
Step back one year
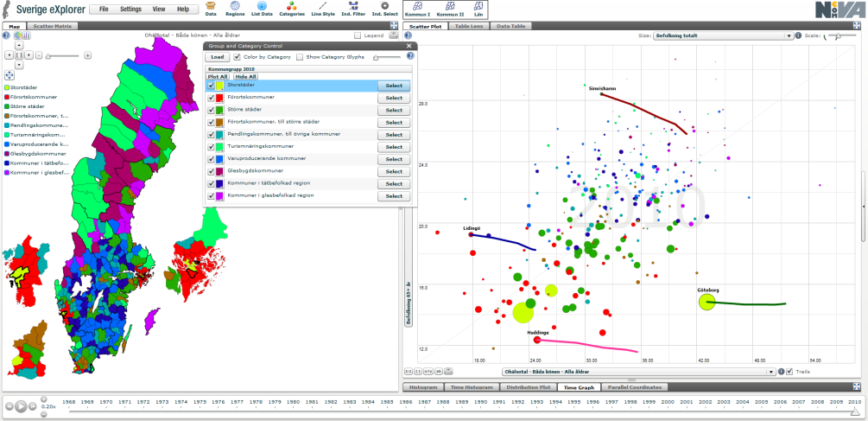10,406
